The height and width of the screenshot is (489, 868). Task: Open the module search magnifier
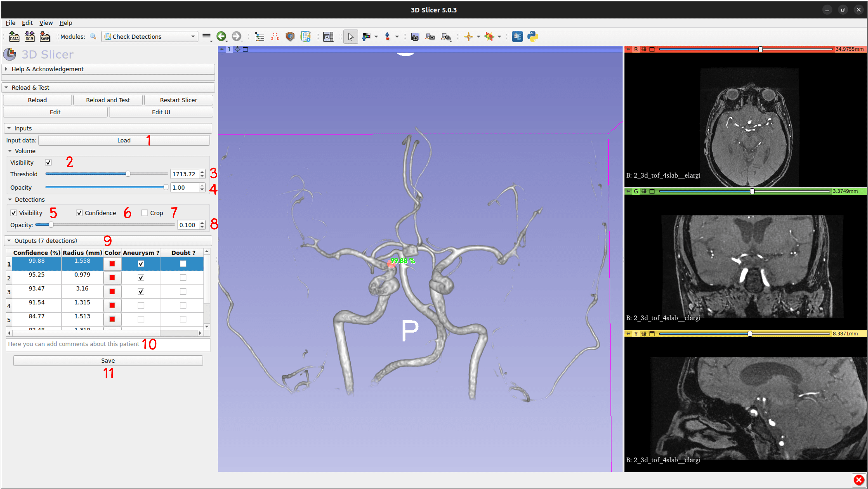(93, 36)
